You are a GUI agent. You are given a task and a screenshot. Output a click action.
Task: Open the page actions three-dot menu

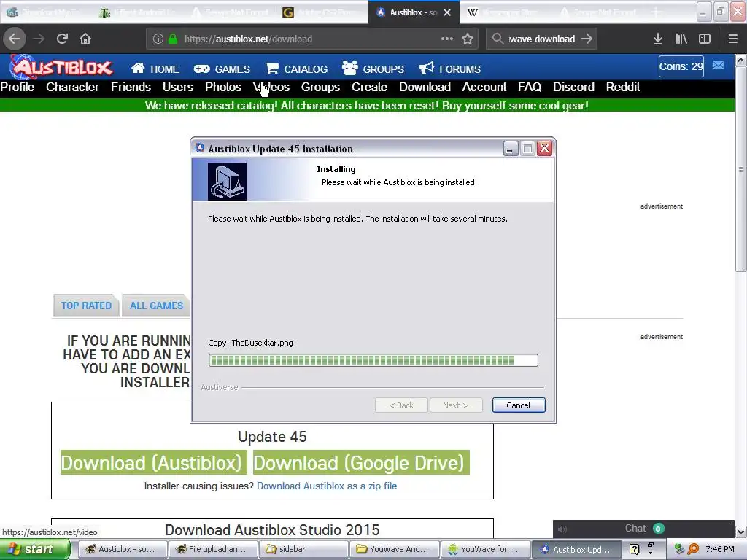coord(447,39)
